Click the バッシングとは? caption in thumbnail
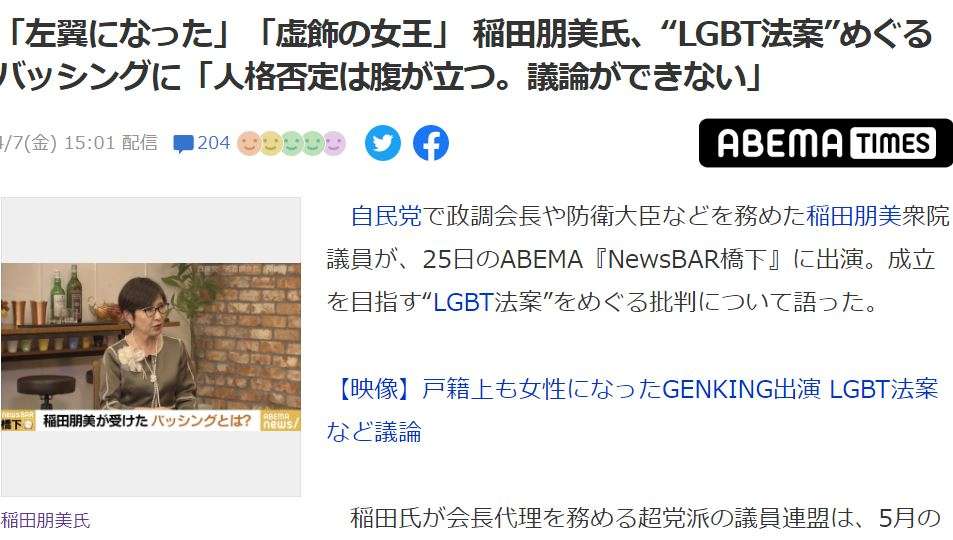953x540 pixels. [x=201, y=420]
